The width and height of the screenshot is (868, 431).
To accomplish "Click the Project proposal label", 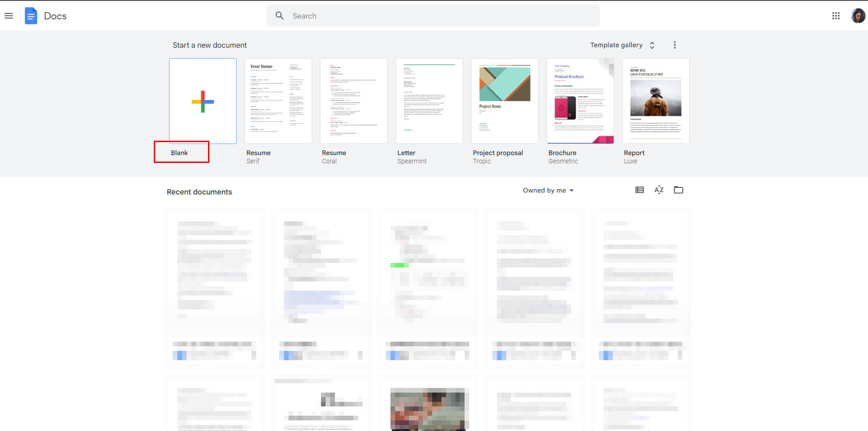I will click(498, 153).
